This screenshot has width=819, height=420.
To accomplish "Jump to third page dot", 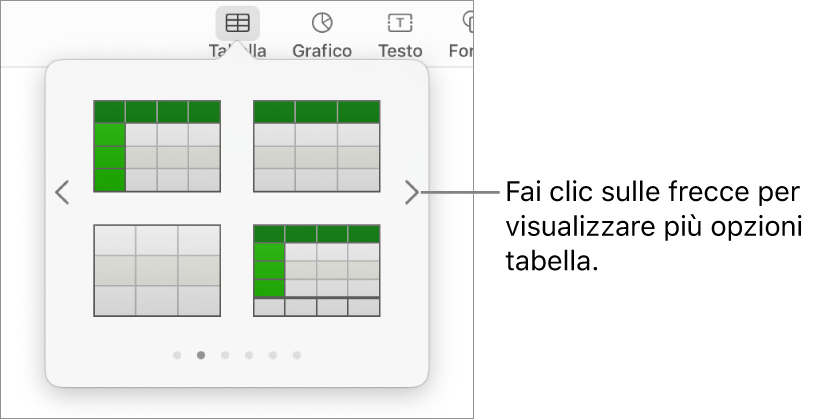I will (225, 355).
